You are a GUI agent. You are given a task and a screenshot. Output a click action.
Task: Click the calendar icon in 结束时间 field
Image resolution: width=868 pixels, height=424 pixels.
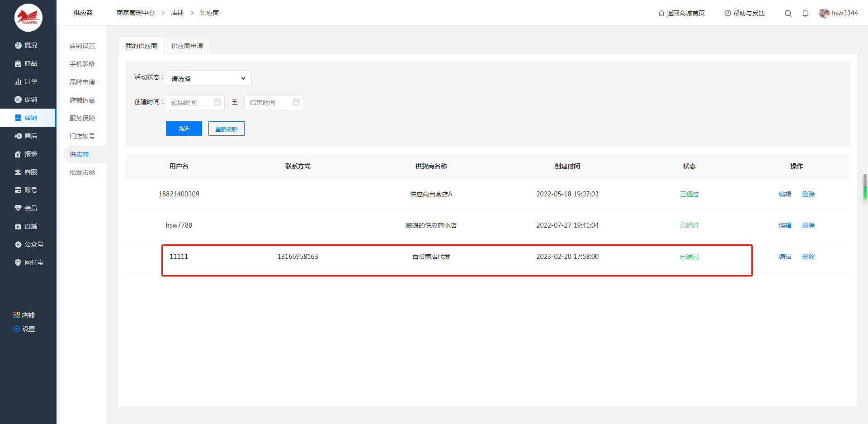click(x=296, y=102)
